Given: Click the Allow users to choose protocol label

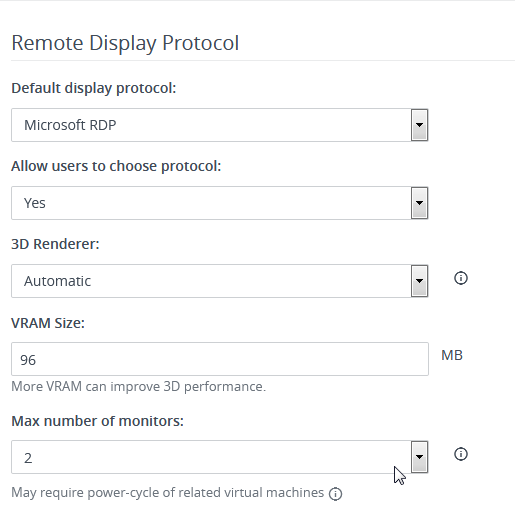Looking at the screenshot, I should (116, 166).
